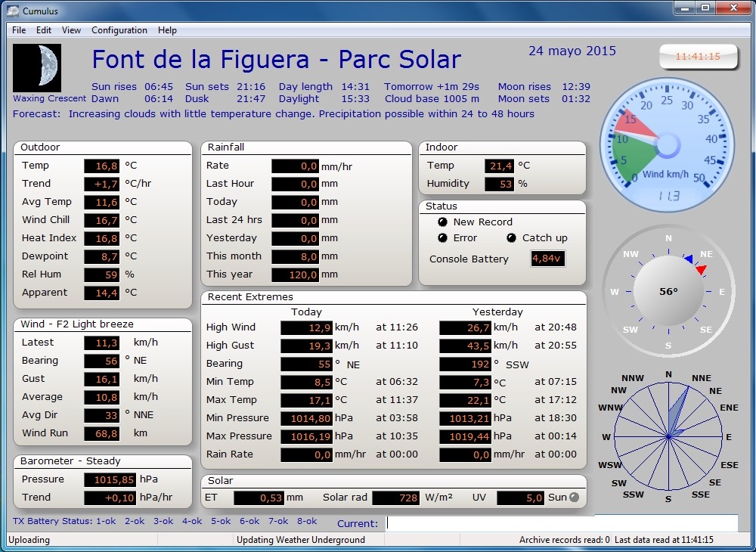Click the barometer Trend value +0,10

(110, 498)
